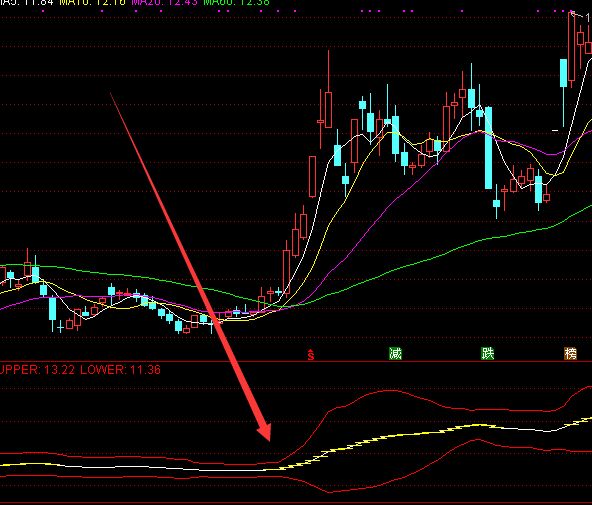Click the LOWER 11.36 indicator label
Screen dimensions: 592x505
click(120, 370)
